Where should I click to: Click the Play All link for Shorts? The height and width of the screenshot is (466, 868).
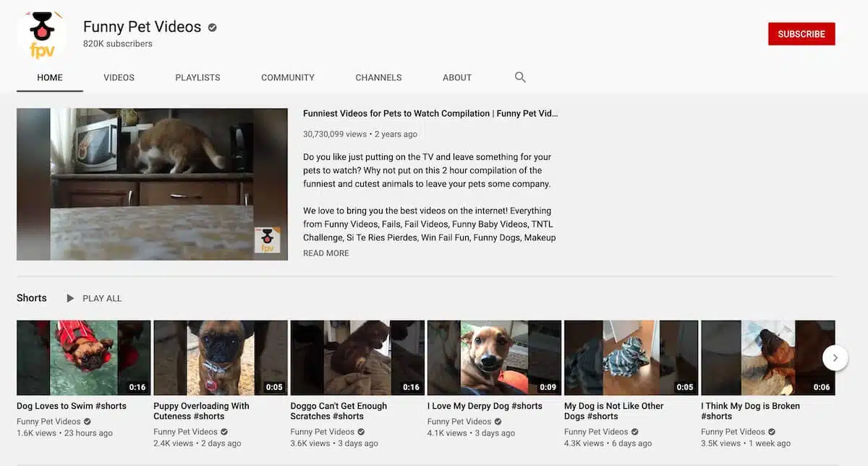[x=102, y=298]
